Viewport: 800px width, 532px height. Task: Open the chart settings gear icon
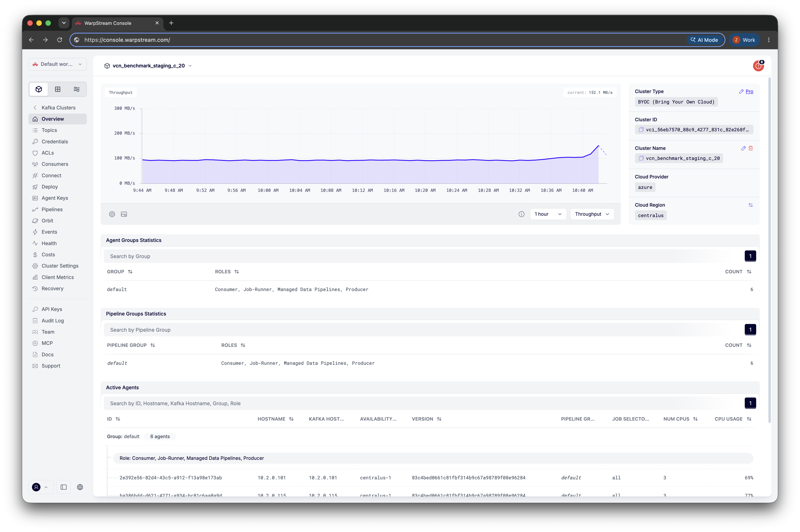[x=112, y=214]
